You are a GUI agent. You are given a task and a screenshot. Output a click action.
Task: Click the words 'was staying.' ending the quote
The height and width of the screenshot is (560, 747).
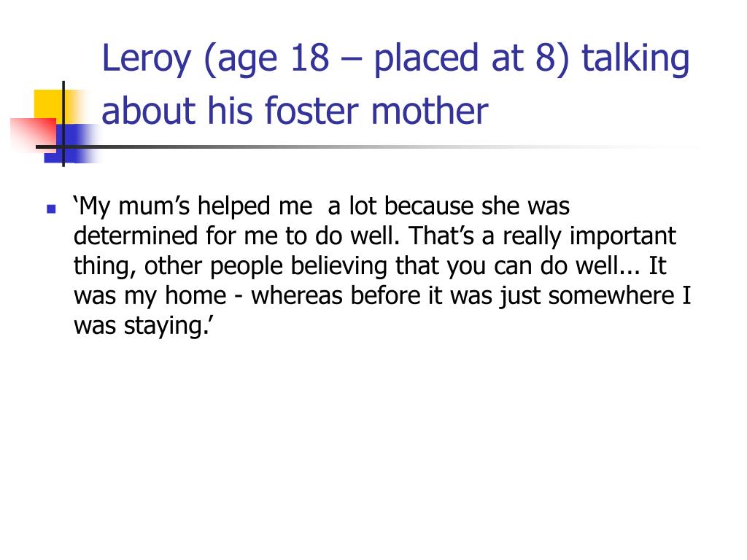(142, 326)
